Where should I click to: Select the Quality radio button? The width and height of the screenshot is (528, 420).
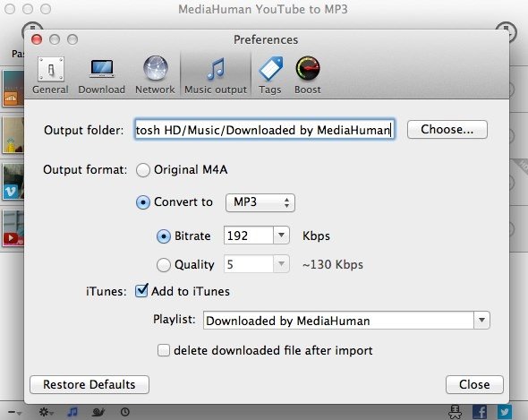pyautogui.click(x=164, y=265)
